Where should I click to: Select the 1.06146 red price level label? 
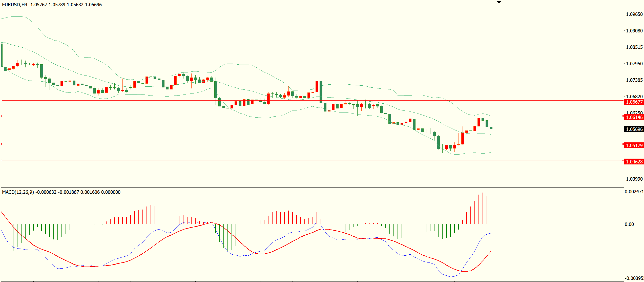(x=634, y=117)
